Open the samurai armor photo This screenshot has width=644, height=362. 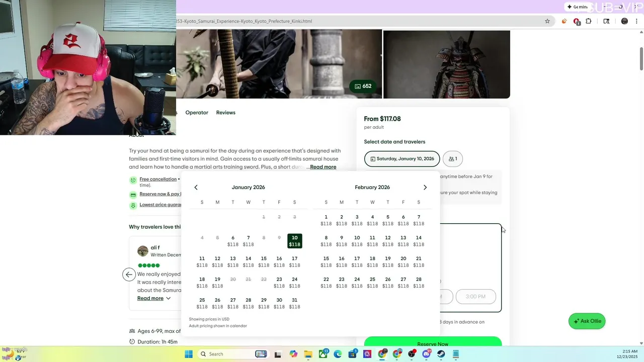(447, 64)
